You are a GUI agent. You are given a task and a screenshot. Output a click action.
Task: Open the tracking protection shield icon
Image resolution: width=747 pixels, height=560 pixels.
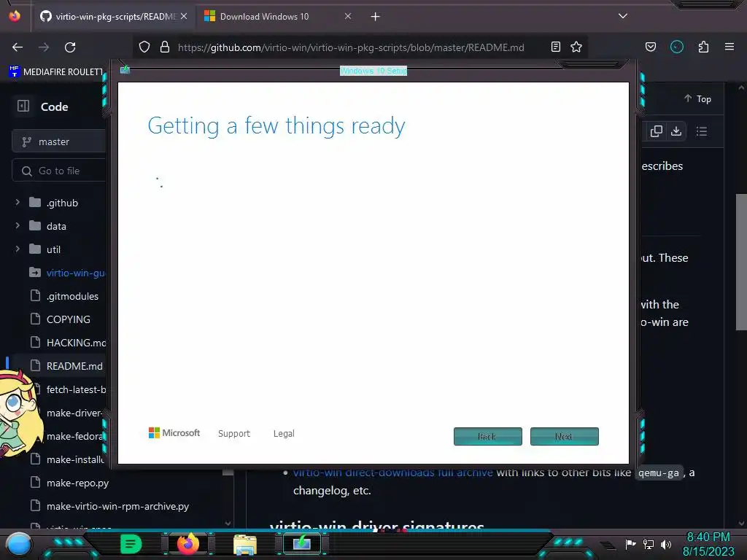[x=144, y=47]
